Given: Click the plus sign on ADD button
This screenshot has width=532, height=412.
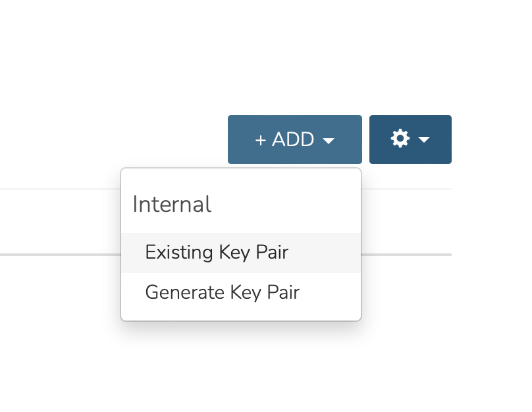Looking at the screenshot, I should 260,140.
